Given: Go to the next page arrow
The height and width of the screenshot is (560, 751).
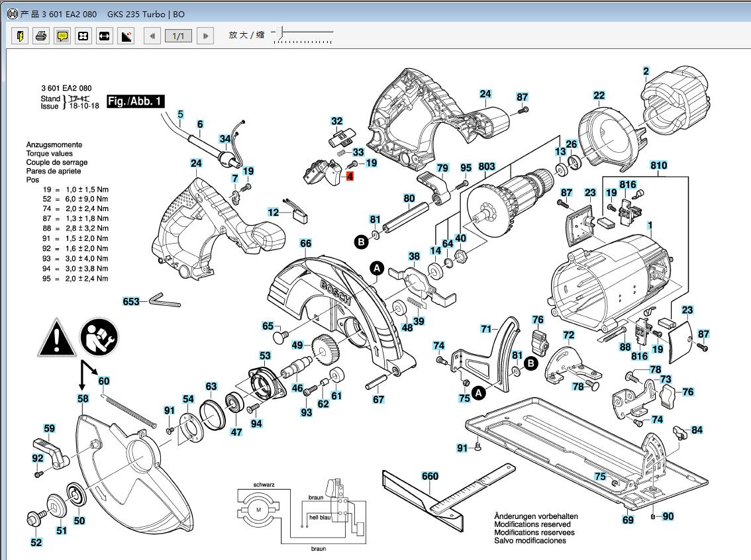Looking at the screenshot, I should 205,36.
